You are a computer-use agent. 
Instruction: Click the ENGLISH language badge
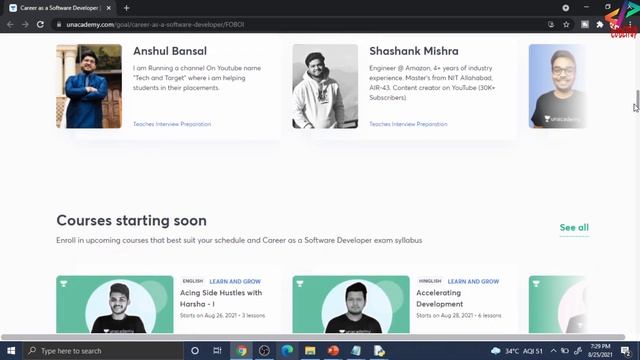pos(193,281)
